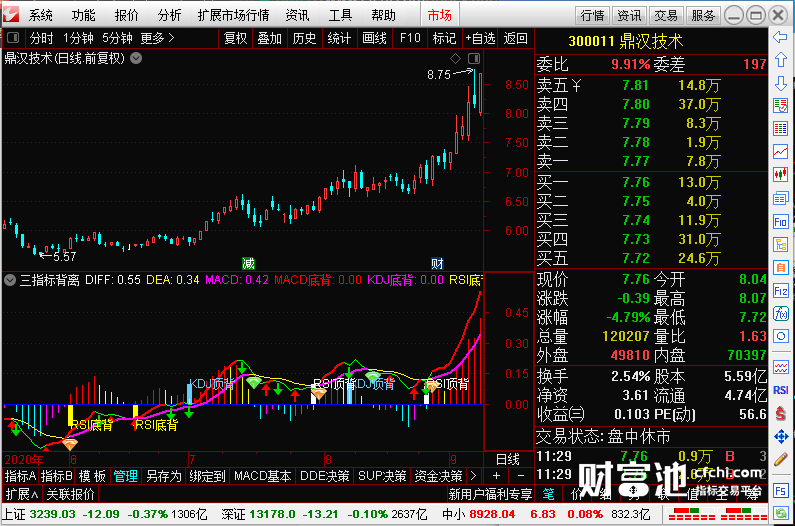
Task: Zoom in chart with + button
Action: (496, 476)
